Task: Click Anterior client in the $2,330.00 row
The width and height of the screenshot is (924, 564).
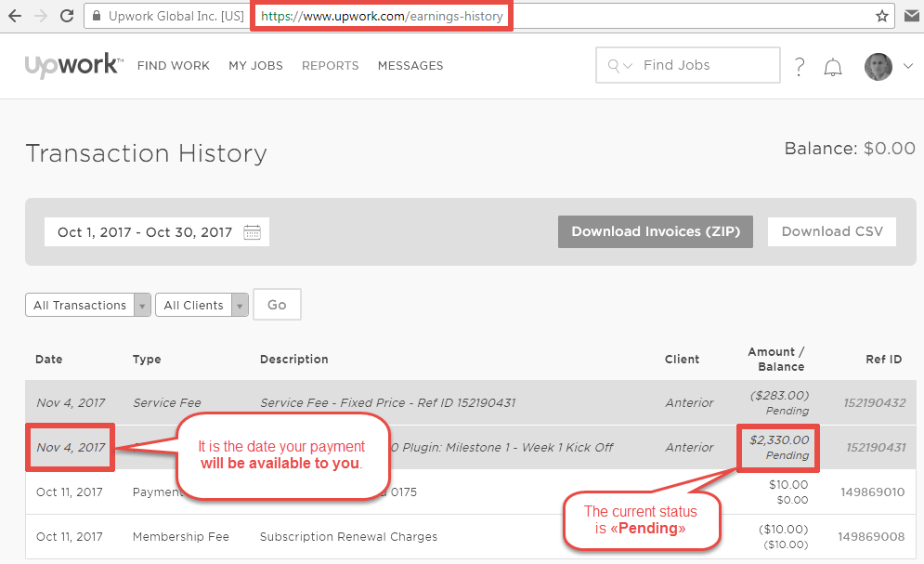Action: (689, 447)
